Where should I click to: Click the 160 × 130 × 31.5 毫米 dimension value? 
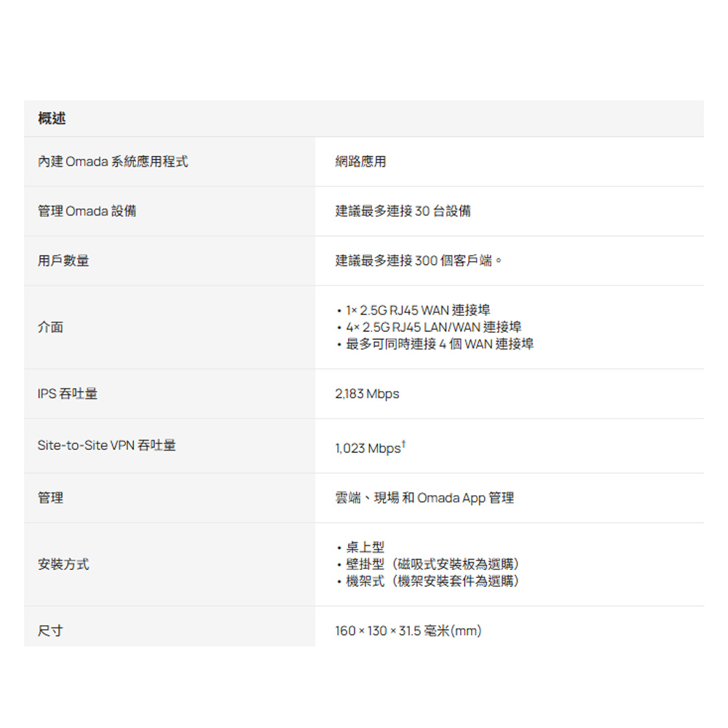(x=408, y=631)
